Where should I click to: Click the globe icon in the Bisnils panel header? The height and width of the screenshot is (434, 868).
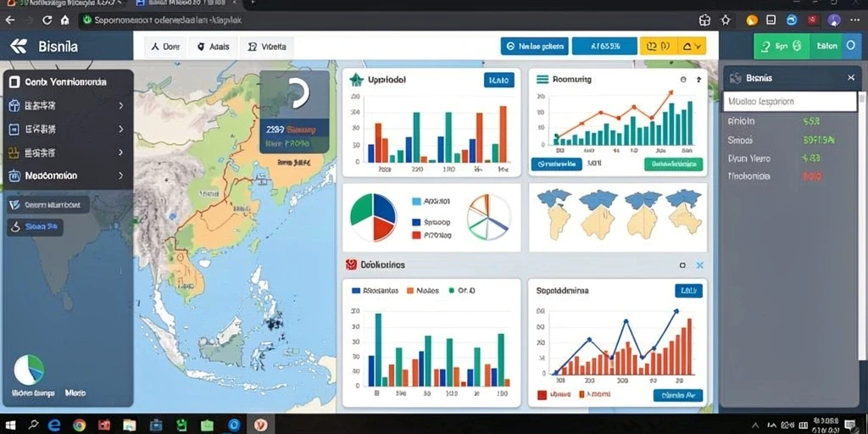(x=735, y=78)
